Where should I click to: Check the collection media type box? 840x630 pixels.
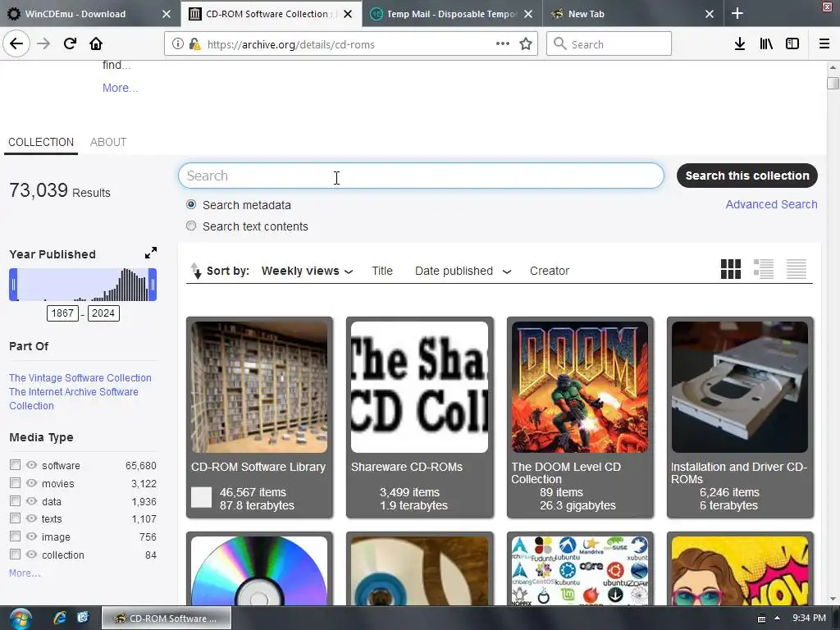pos(15,555)
